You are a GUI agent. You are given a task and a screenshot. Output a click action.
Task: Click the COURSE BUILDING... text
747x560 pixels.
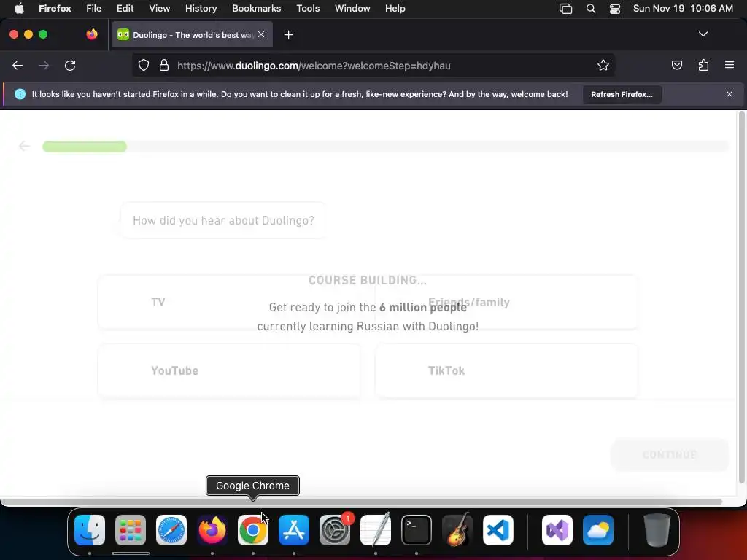pyautogui.click(x=368, y=280)
